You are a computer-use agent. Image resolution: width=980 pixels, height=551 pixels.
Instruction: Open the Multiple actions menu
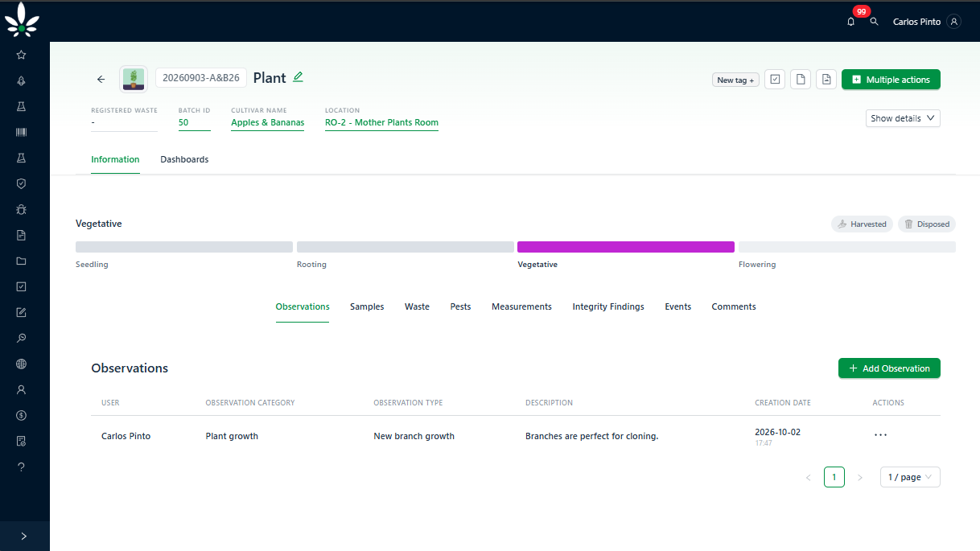pos(891,80)
